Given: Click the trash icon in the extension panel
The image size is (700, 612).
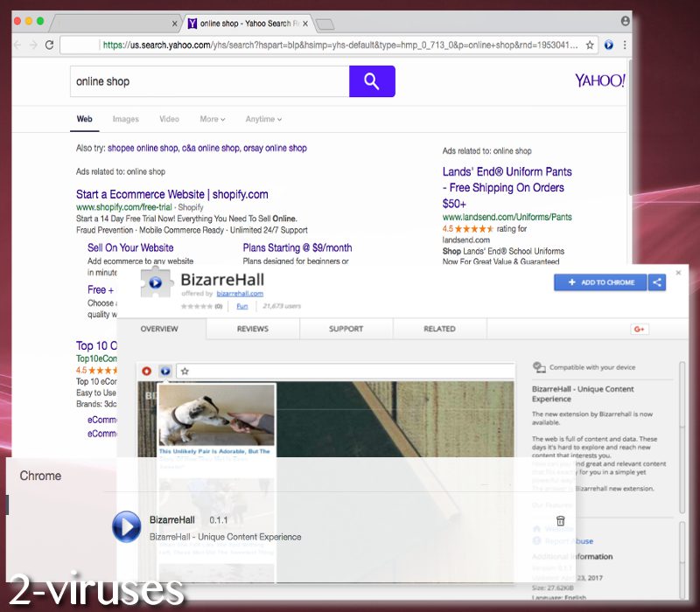Looking at the screenshot, I should [x=559, y=520].
